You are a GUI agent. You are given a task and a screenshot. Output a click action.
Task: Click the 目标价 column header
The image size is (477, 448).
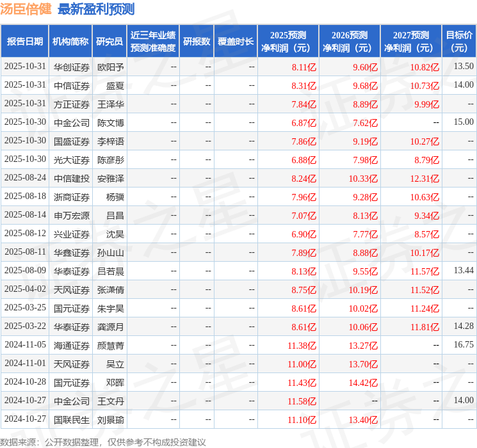459,42
